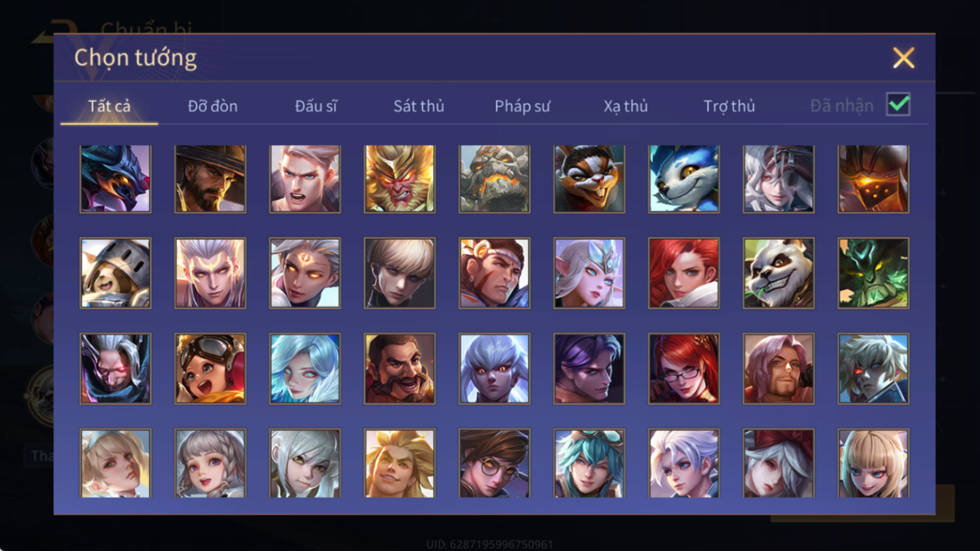Viewport: 980px width, 551px height.
Task: Select the Monkey King golden hero portrait
Action: tap(400, 179)
